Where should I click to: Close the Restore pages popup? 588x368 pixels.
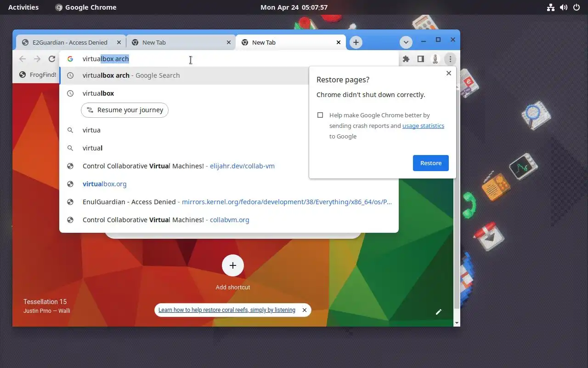point(449,73)
